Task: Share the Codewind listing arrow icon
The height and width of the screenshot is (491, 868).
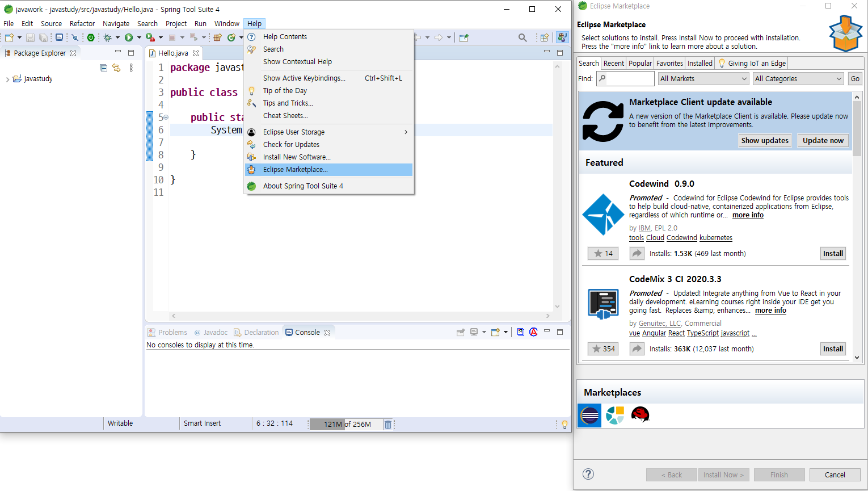Action: point(637,253)
